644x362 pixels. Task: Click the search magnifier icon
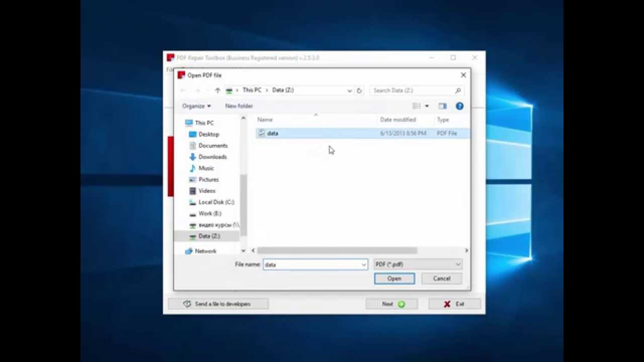[x=458, y=90]
